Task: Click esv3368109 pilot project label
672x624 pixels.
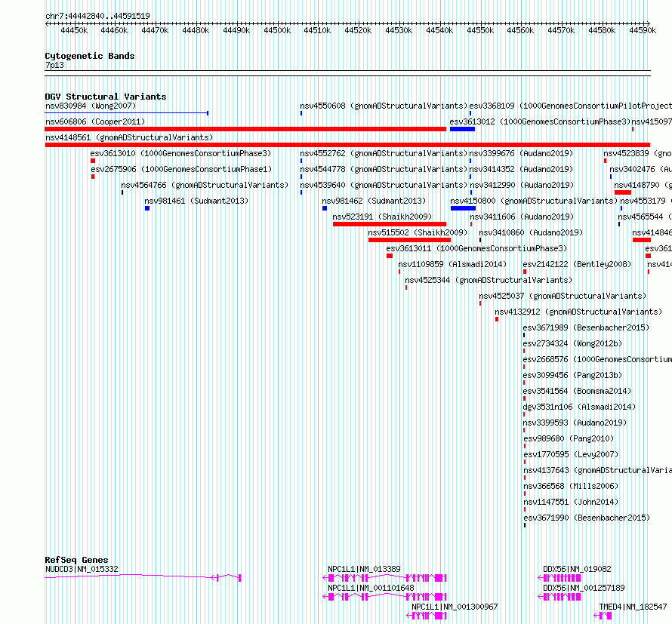Action: (x=570, y=106)
